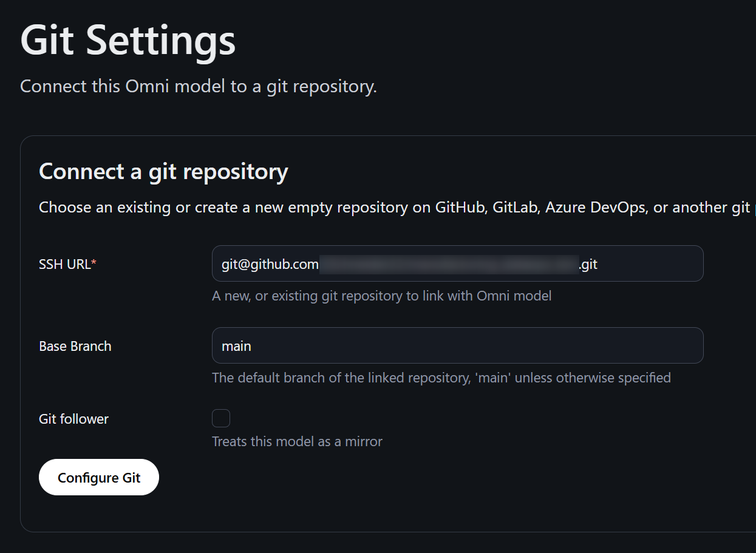The width and height of the screenshot is (756, 553).
Task: Open the blue link at description's end
Action: click(x=754, y=208)
